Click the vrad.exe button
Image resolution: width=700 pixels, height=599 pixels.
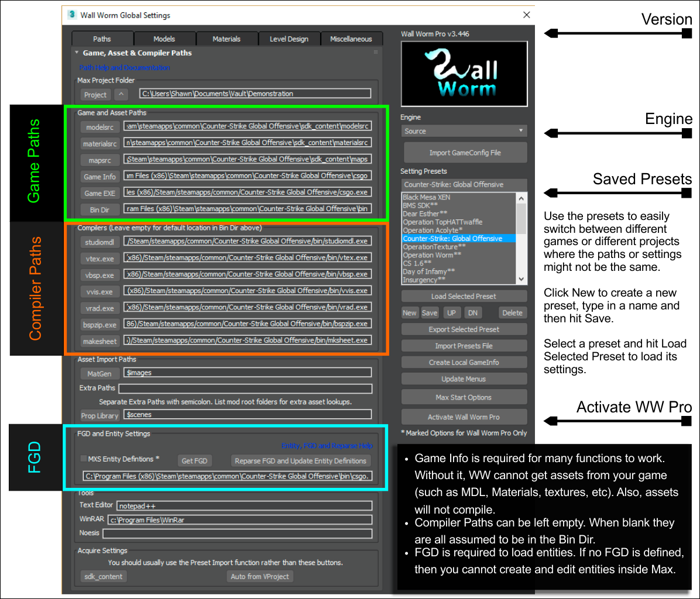point(99,308)
